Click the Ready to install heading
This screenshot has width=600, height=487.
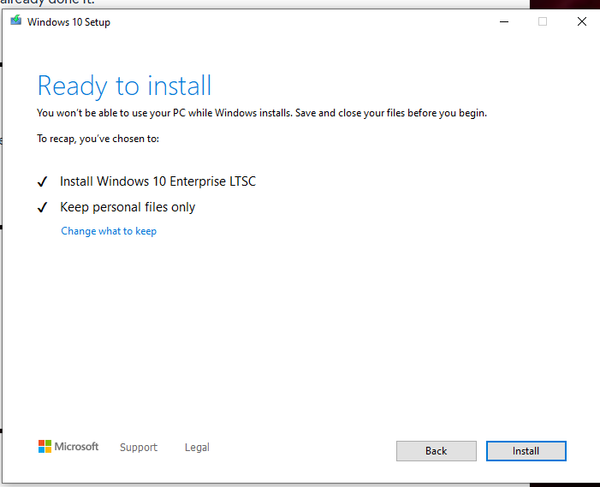coord(124,86)
